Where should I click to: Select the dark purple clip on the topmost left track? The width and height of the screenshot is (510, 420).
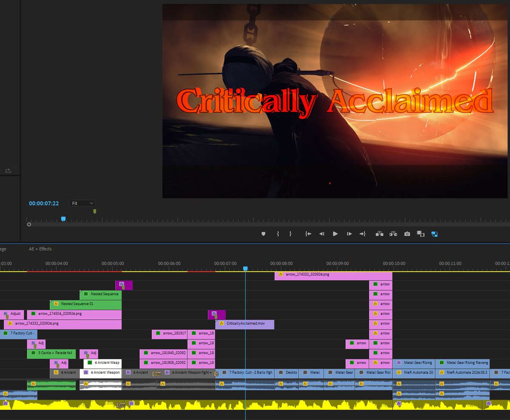click(124, 285)
